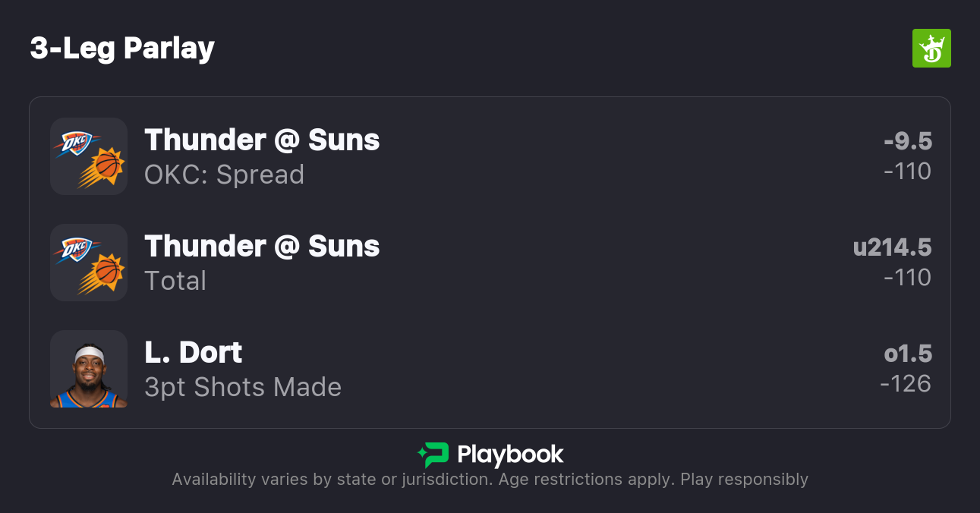980x513 pixels.
Task: Open the L. Dort player name
Action: coord(193,353)
